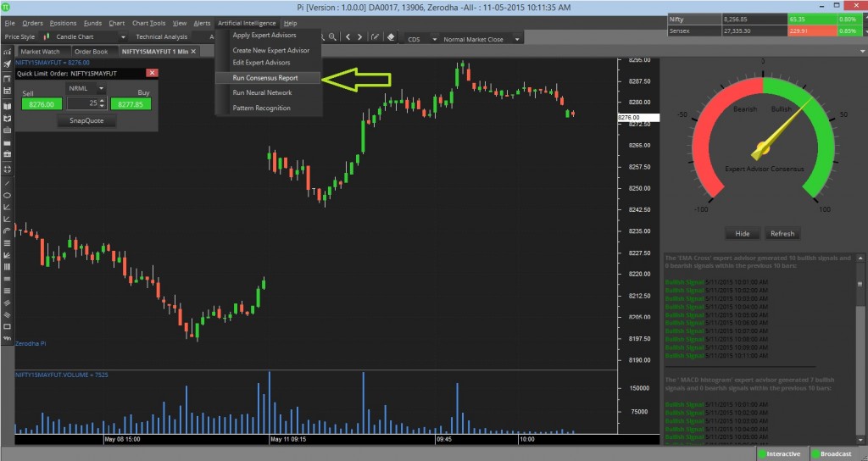
Task: Choose Run Consensus Report menu entry
Action: [x=265, y=78]
